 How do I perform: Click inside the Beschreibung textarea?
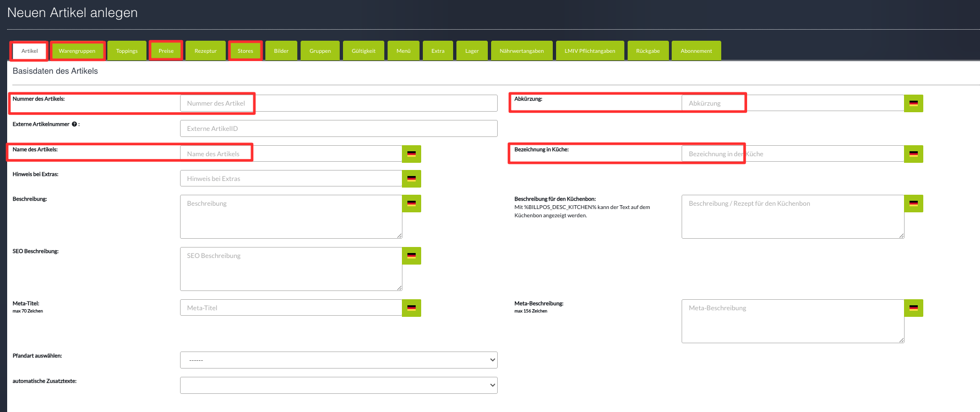291,217
